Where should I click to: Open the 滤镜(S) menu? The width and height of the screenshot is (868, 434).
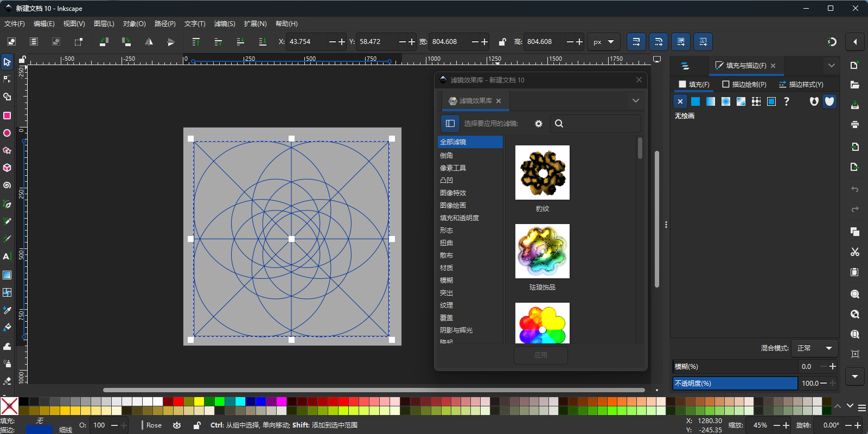click(224, 24)
